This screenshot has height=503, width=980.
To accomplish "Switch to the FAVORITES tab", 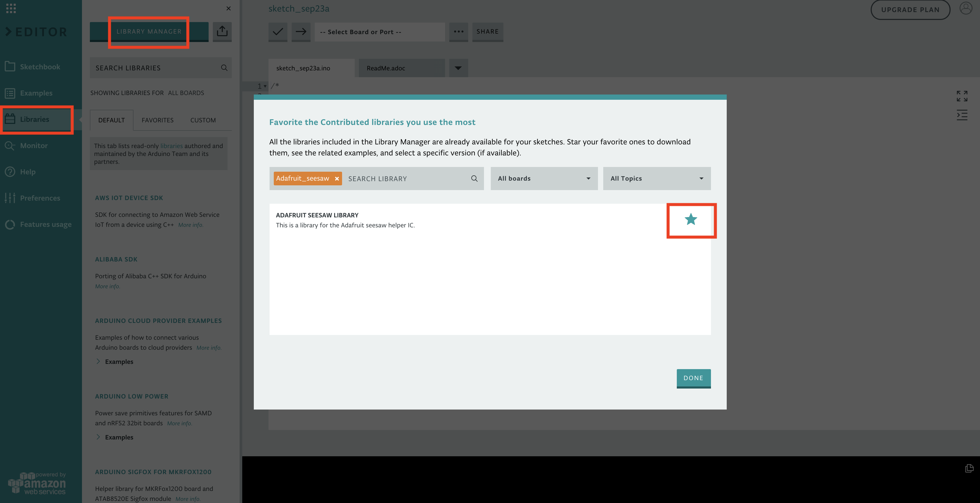I will coord(157,120).
